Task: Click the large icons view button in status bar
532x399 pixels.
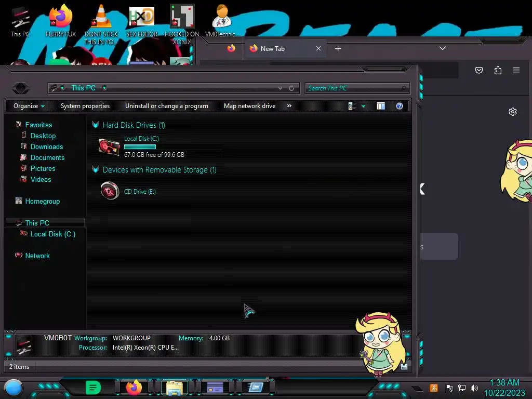Action: tap(404, 367)
